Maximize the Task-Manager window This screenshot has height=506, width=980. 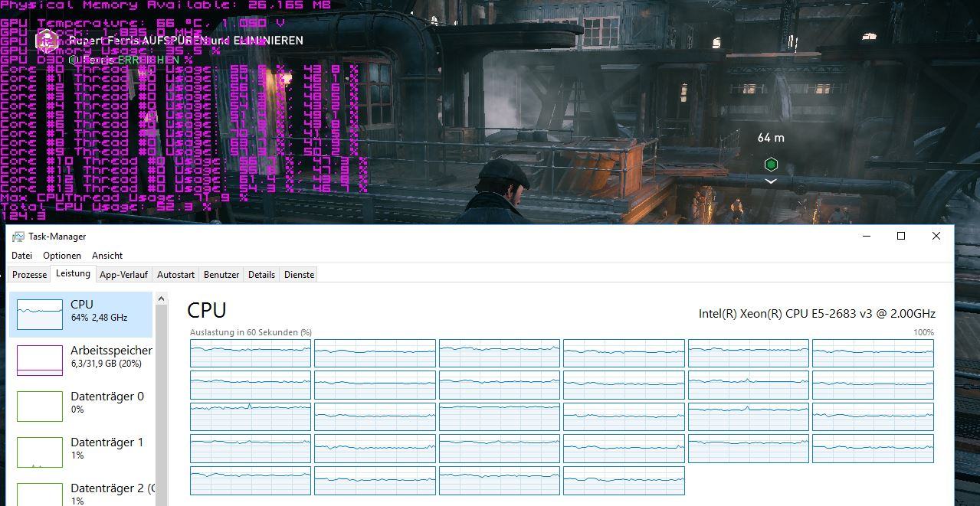click(901, 237)
